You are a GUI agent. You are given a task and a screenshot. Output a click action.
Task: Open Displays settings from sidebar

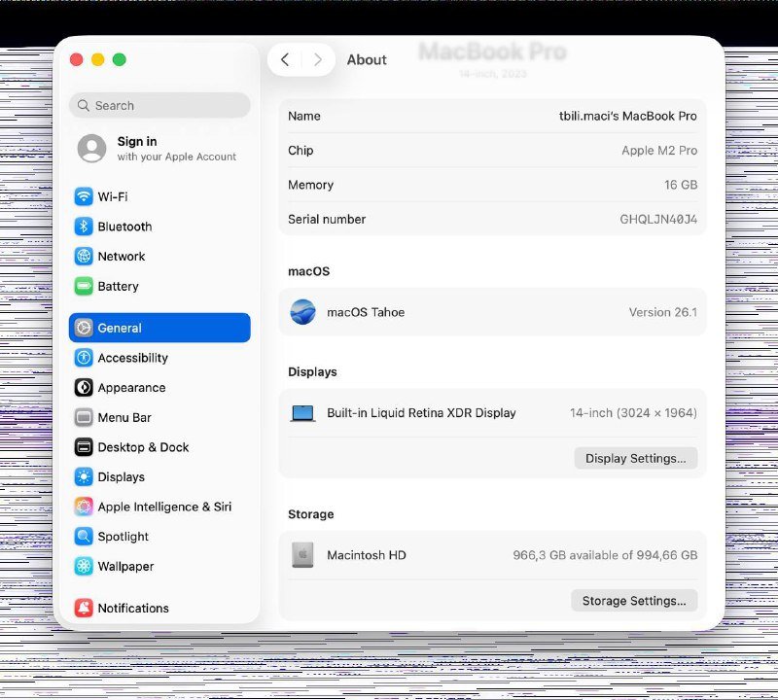(120, 476)
